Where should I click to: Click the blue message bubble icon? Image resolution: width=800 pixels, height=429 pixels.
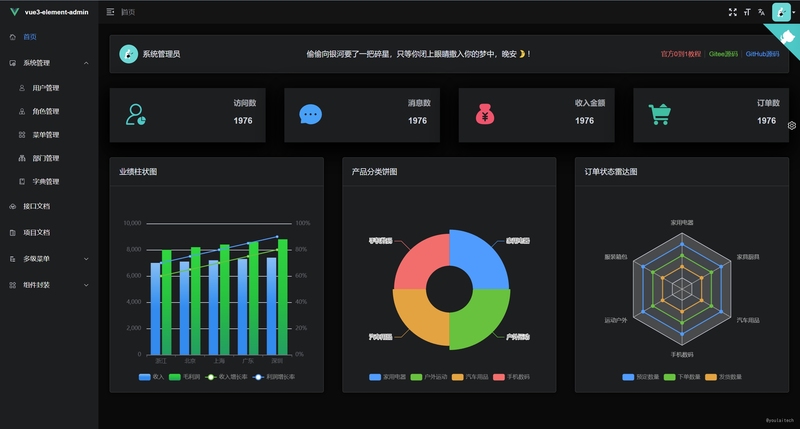pos(310,114)
